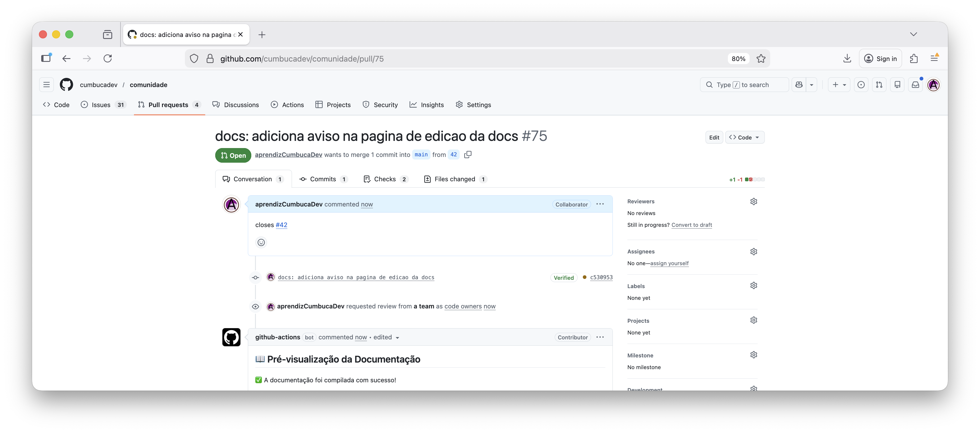Click the cumbucadev organization link
The width and height of the screenshot is (980, 433).
(98, 84)
